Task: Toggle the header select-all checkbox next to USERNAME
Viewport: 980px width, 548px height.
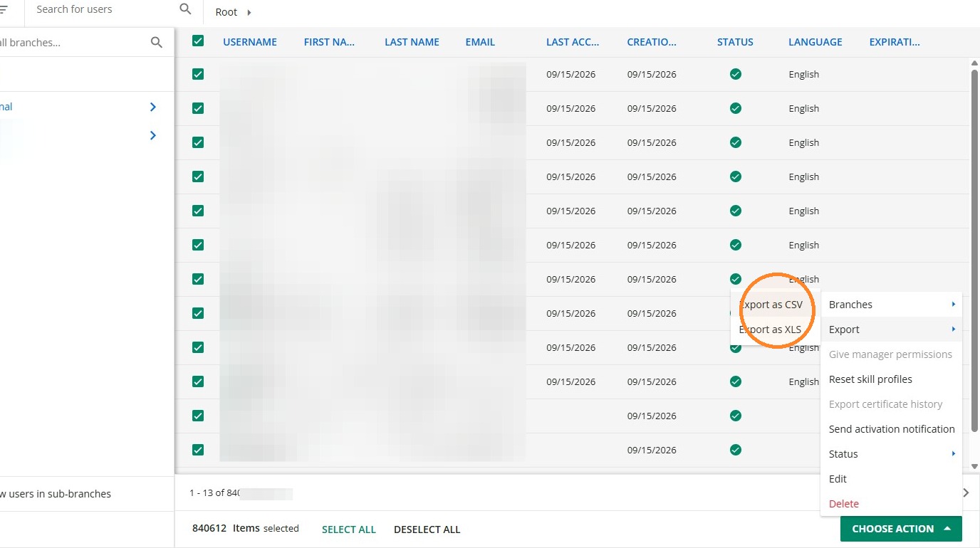Action: click(198, 41)
